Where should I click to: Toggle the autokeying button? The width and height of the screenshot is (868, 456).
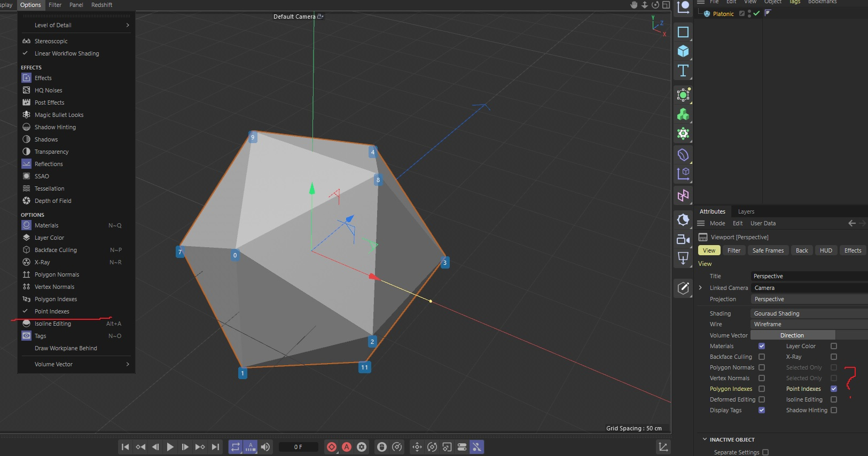click(347, 447)
